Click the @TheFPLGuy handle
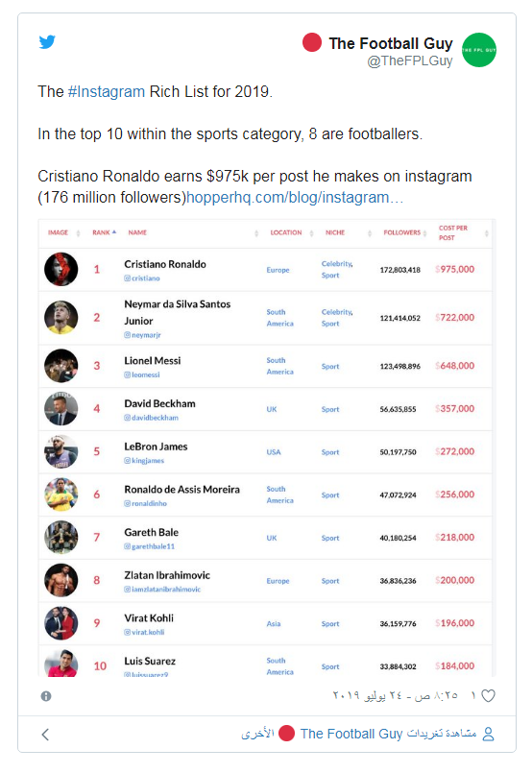The width and height of the screenshot is (532, 773). coord(410,60)
